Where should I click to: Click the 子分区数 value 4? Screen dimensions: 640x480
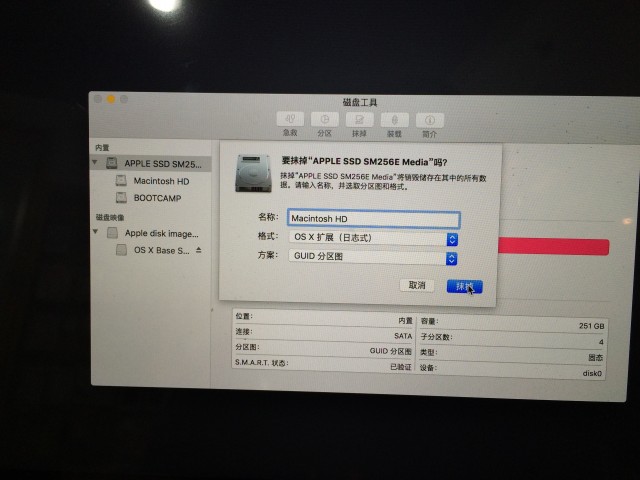(x=601, y=342)
